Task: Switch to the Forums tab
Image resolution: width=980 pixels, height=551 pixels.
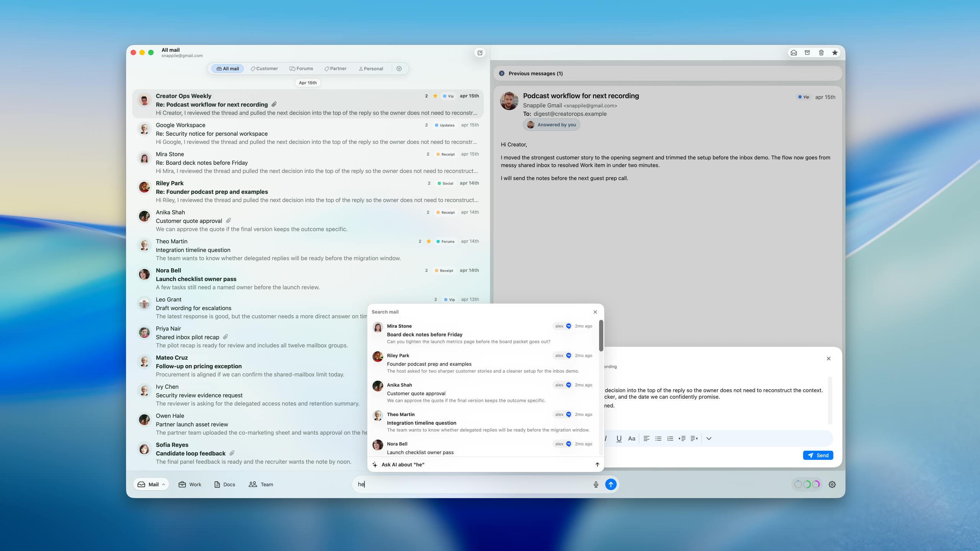Action: (301, 69)
